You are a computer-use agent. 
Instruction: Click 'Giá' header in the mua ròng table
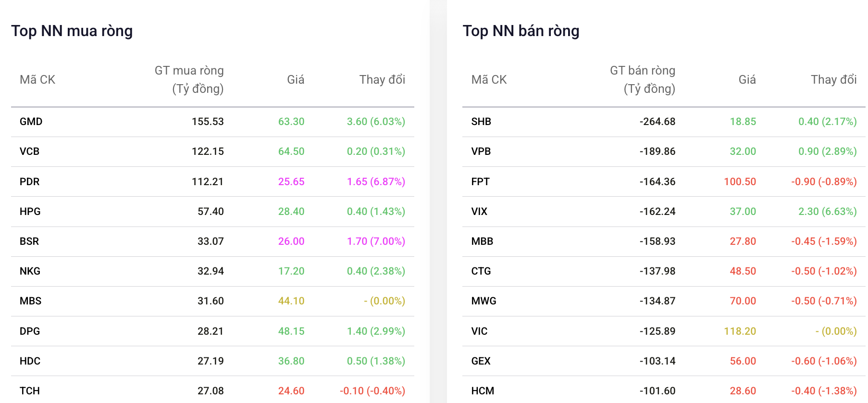(296, 80)
